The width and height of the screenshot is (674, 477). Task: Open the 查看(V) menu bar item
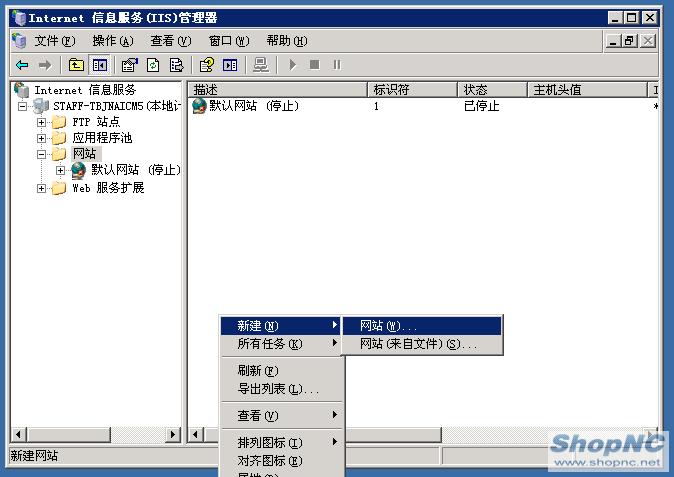tap(171, 41)
